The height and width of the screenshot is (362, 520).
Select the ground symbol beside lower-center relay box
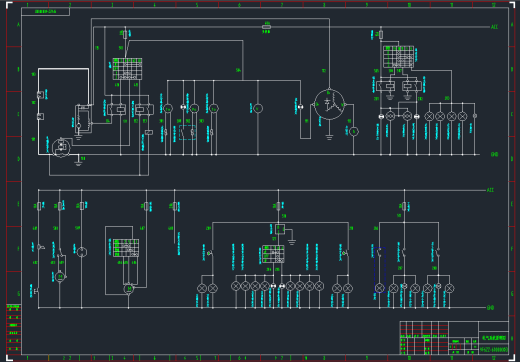click(292, 242)
